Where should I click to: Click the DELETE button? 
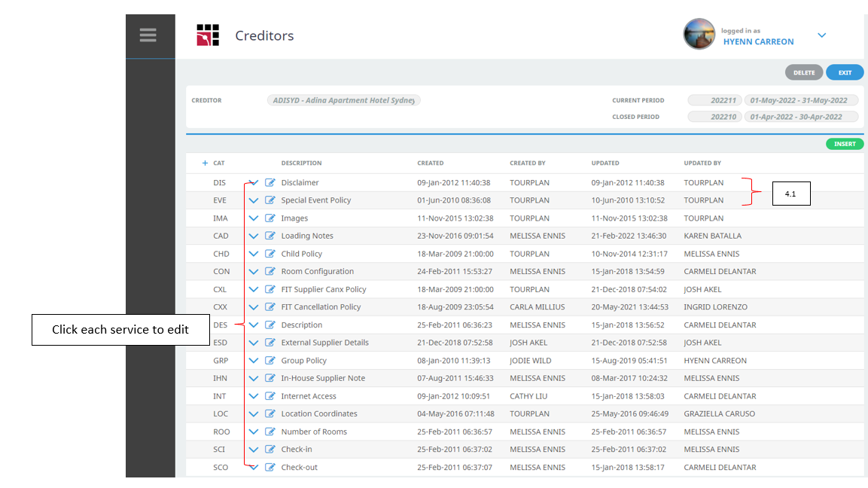coord(804,72)
